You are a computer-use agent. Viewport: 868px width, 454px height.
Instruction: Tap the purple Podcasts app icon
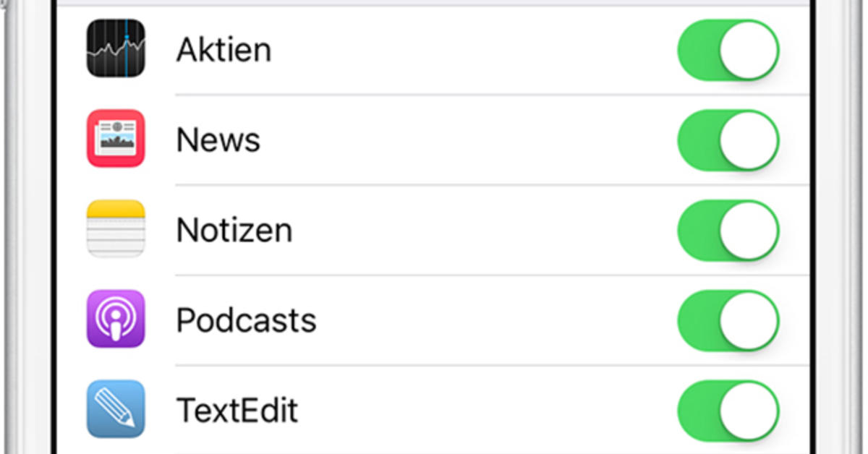(116, 320)
